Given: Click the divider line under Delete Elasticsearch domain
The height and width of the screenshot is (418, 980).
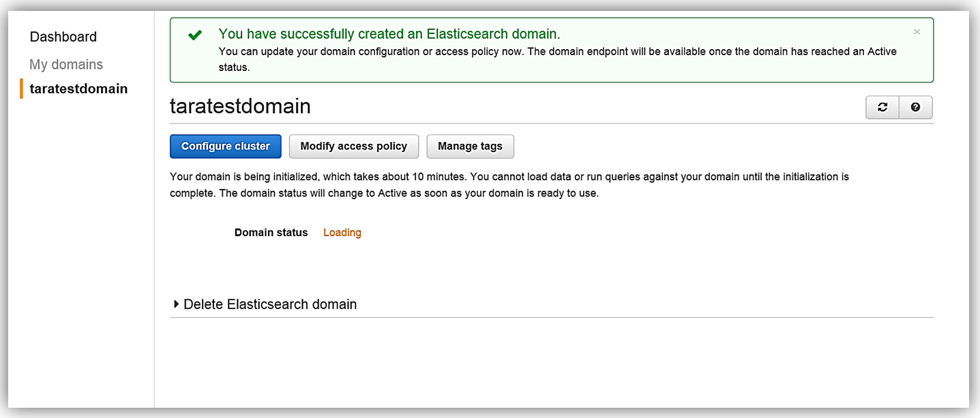Looking at the screenshot, I should pyautogui.click(x=551, y=317).
